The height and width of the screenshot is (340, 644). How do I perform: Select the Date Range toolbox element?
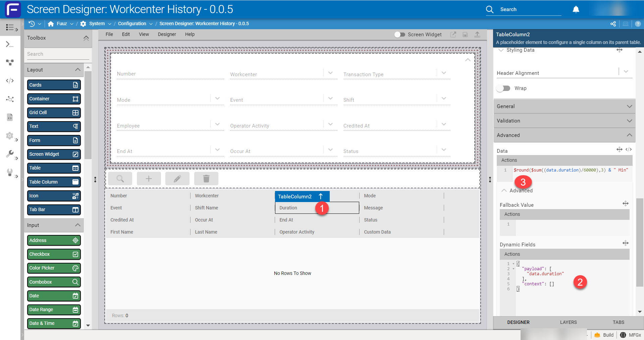54,309
